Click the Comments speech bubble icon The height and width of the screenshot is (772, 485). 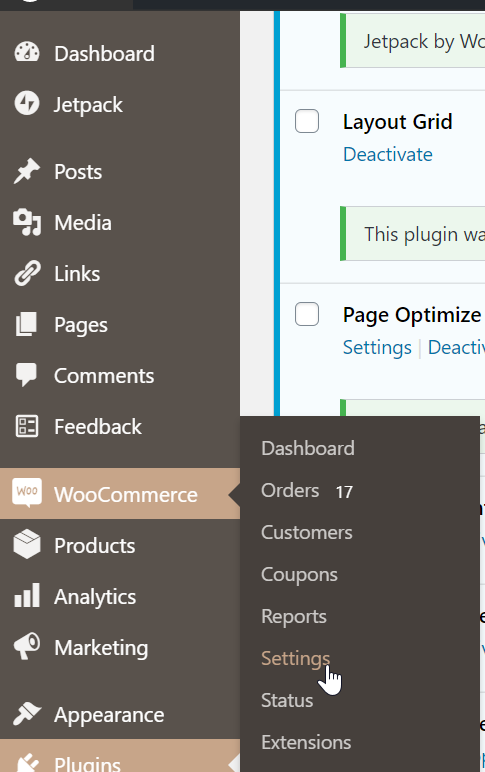point(27,375)
